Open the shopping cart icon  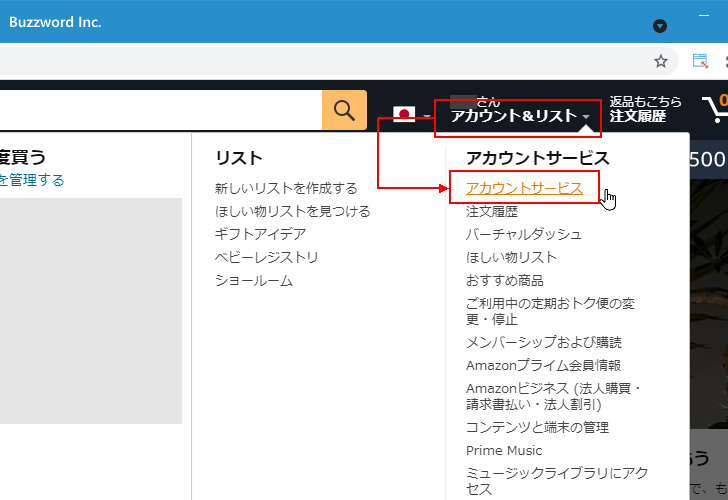pos(715,110)
